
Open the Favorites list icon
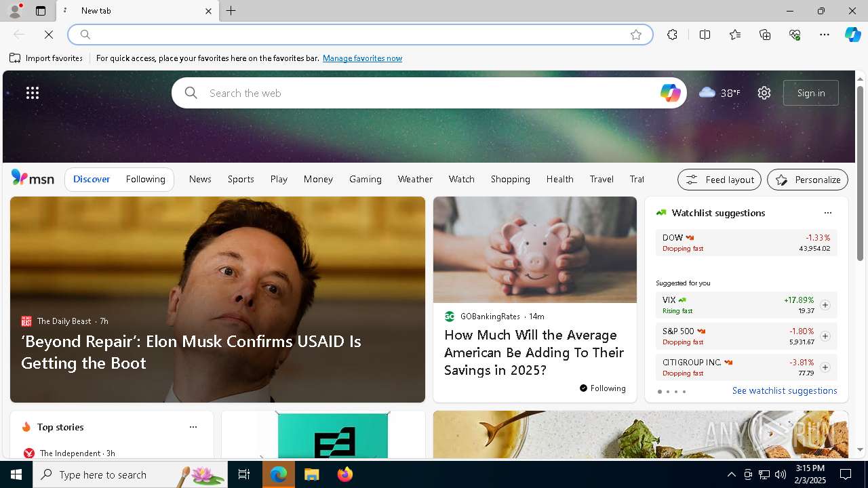735,35
